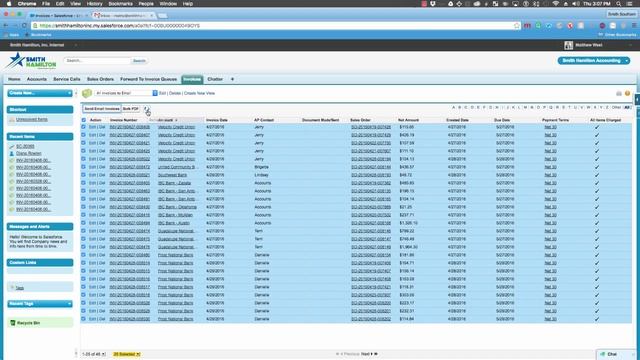Open Spotlight search in the macOS menu bar
Viewport: 640px width, 360px height.
tap(619, 4)
